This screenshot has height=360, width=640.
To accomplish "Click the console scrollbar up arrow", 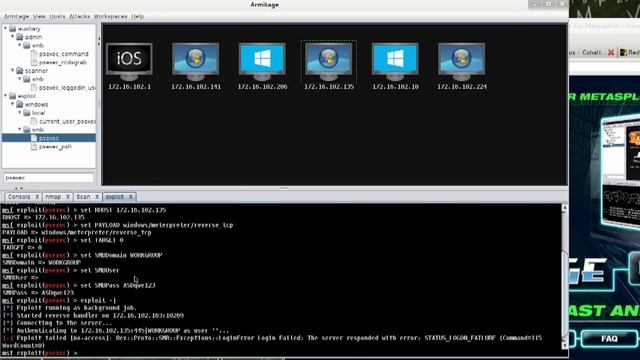I will click(x=564, y=208).
